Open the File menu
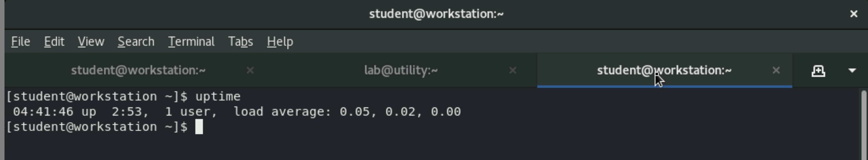This screenshot has width=868, height=160. (21, 42)
